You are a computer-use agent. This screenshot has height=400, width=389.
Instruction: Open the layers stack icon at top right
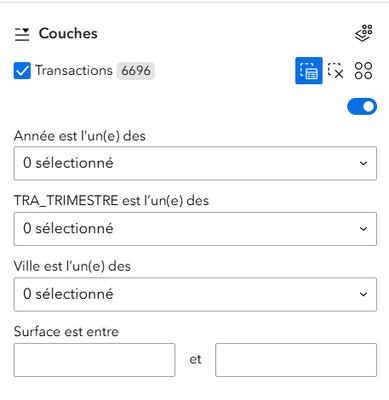tap(364, 33)
